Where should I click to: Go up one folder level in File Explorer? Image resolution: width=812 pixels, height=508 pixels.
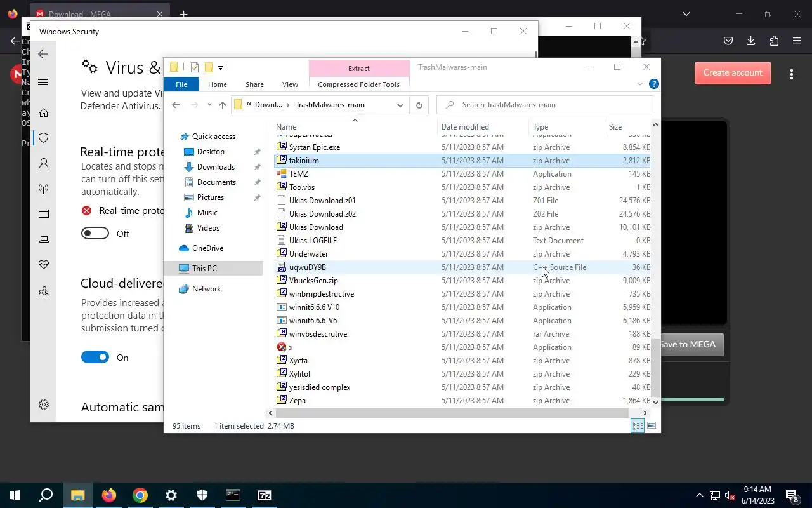click(x=222, y=105)
